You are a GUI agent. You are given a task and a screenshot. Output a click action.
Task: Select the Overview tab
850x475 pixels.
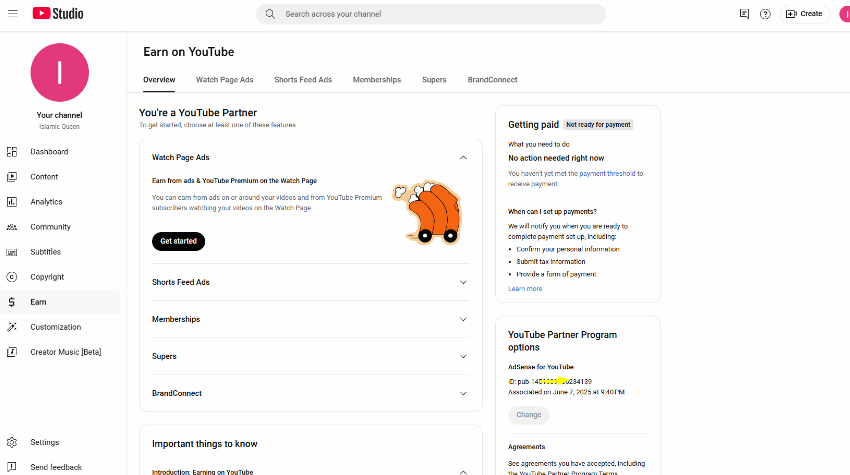pyautogui.click(x=159, y=80)
